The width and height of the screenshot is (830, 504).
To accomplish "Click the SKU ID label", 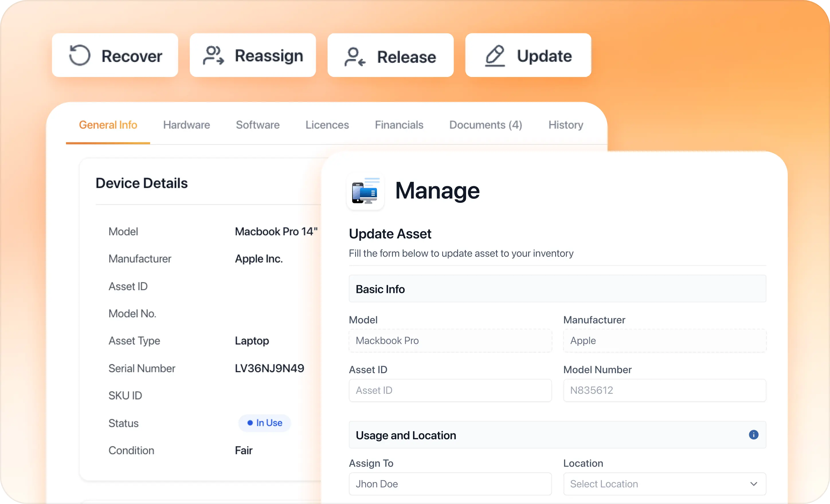I will (125, 395).
